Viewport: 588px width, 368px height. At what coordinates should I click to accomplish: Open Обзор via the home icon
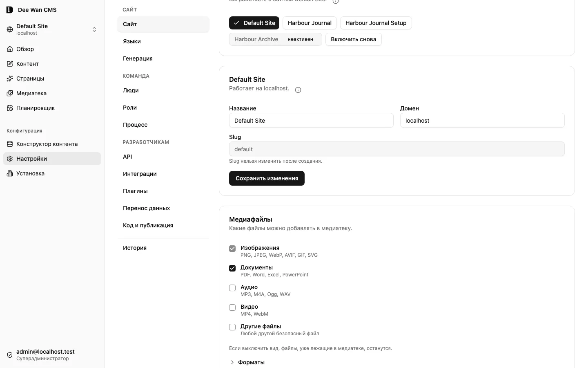pos(10,49)
